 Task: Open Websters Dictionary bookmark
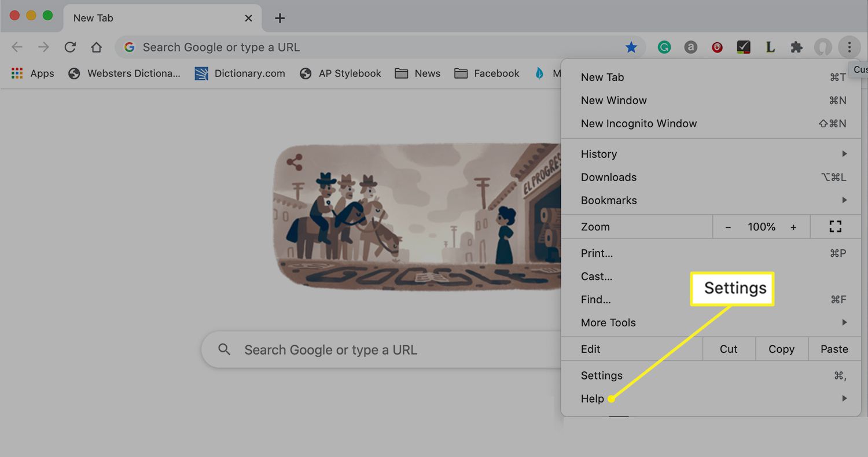tap(124, 73)
